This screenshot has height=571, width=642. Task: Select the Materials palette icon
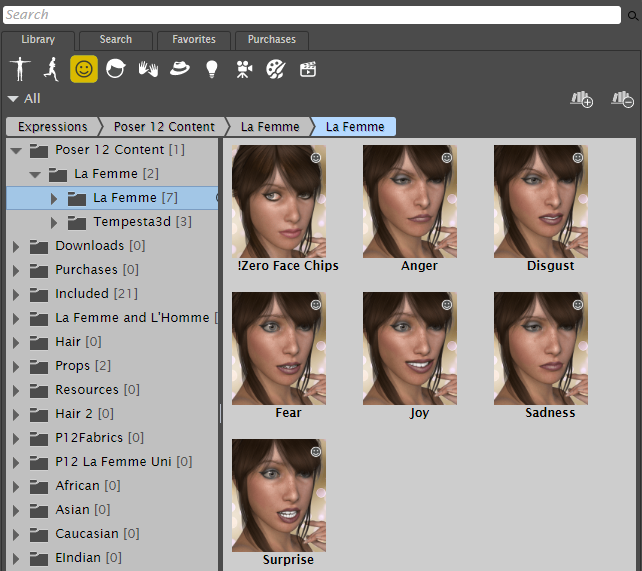(x=275, y=69)
